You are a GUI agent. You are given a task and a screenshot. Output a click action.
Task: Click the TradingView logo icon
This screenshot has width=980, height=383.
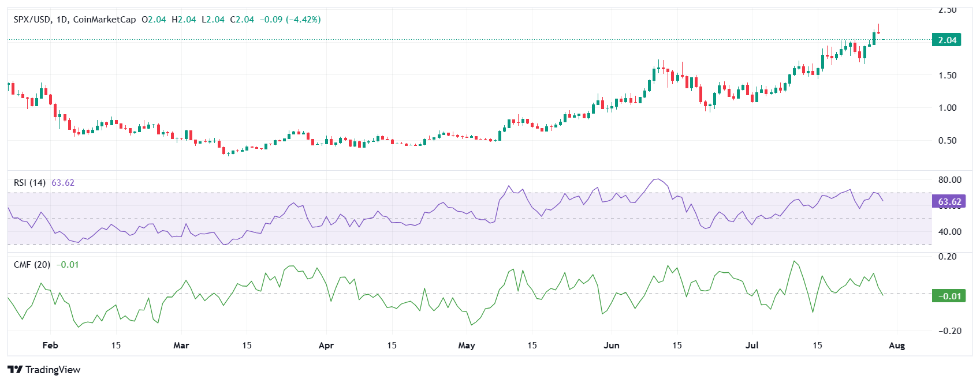point(15,370)
